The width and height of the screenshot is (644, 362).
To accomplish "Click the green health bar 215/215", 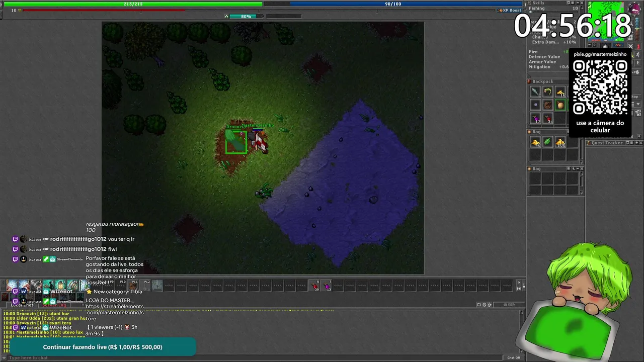I will coord(132,4).
